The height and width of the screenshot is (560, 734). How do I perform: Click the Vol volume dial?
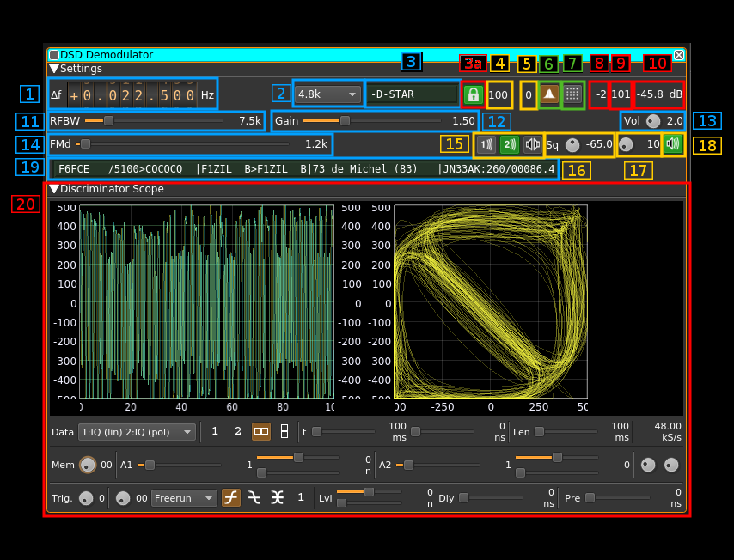pyautogui.click(x=653, y=122)
